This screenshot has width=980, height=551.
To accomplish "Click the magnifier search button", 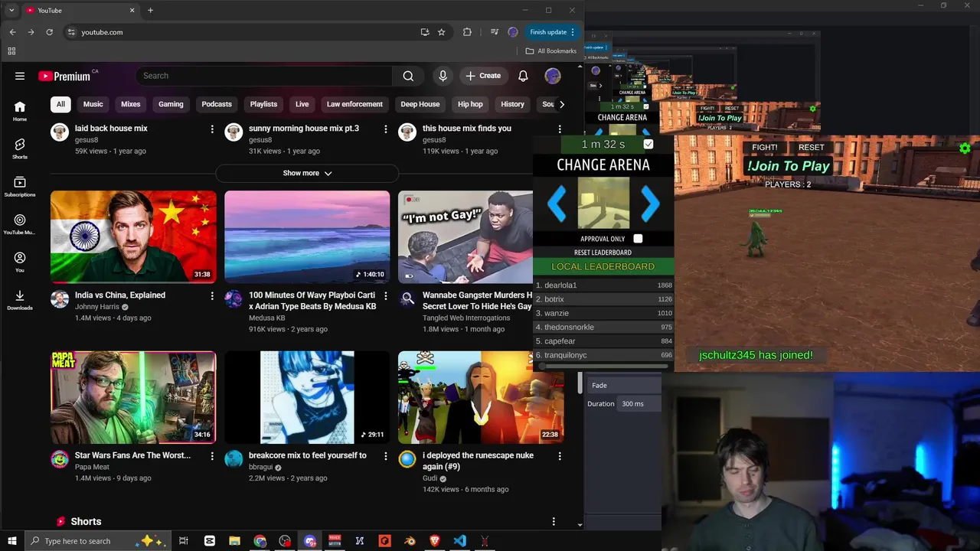I will [408, 76].
